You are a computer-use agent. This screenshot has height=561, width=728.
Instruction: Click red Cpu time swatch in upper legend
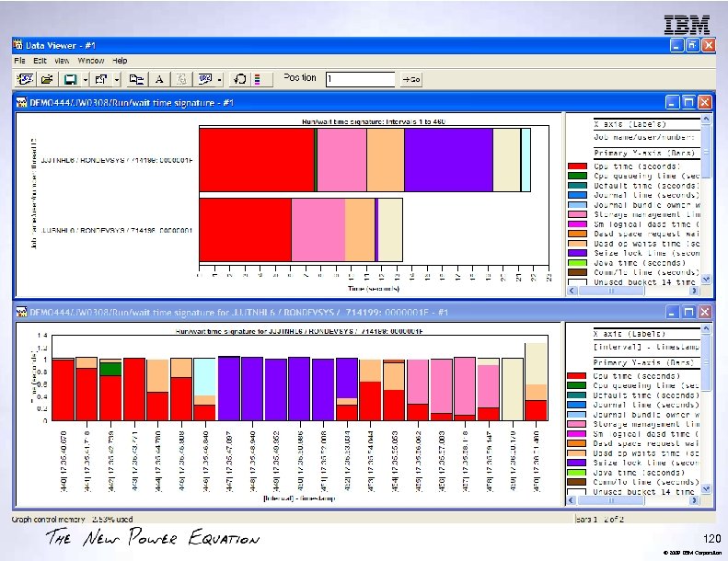(x=577, y=166)
